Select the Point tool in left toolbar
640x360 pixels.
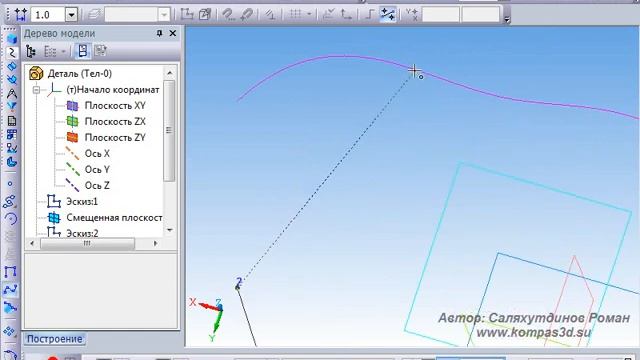[x=10, y=184]
